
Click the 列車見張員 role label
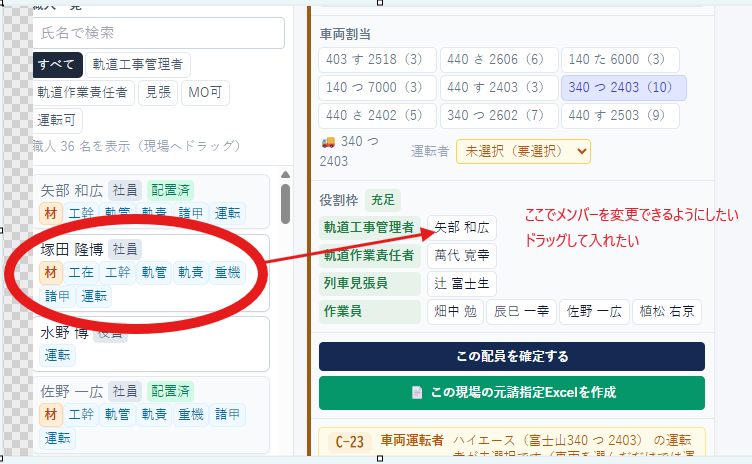point(369,284)
